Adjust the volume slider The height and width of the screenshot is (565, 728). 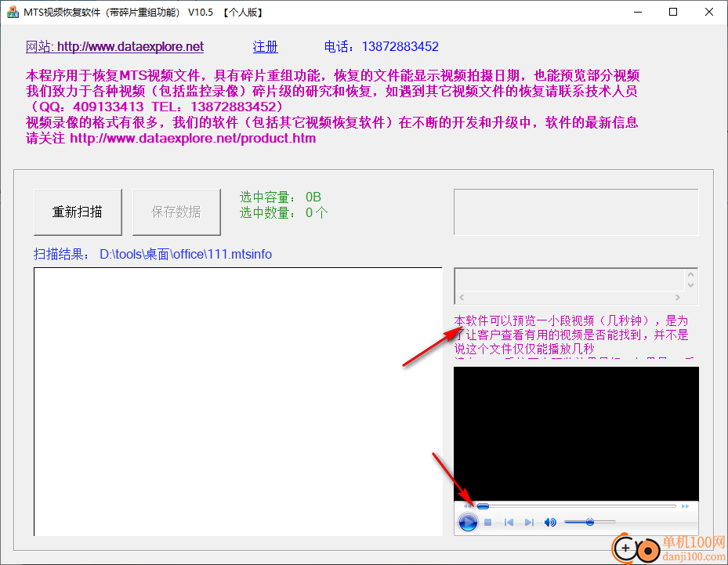(x=589, y=522)
